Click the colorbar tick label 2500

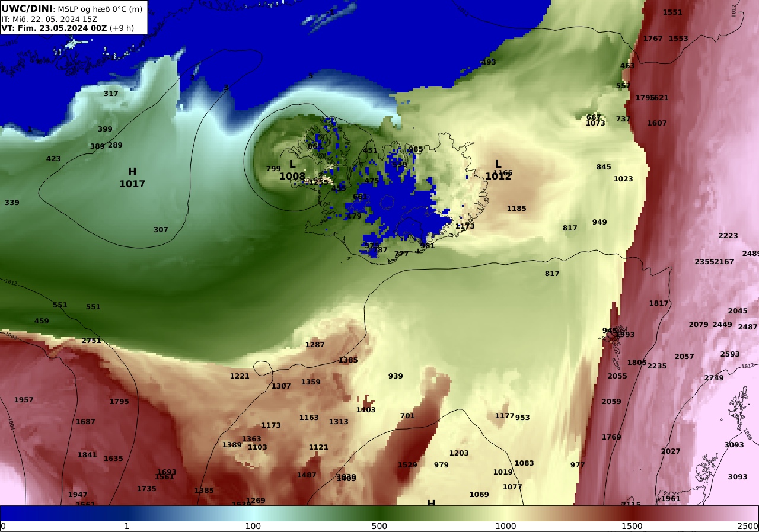[x=748, y=526]
